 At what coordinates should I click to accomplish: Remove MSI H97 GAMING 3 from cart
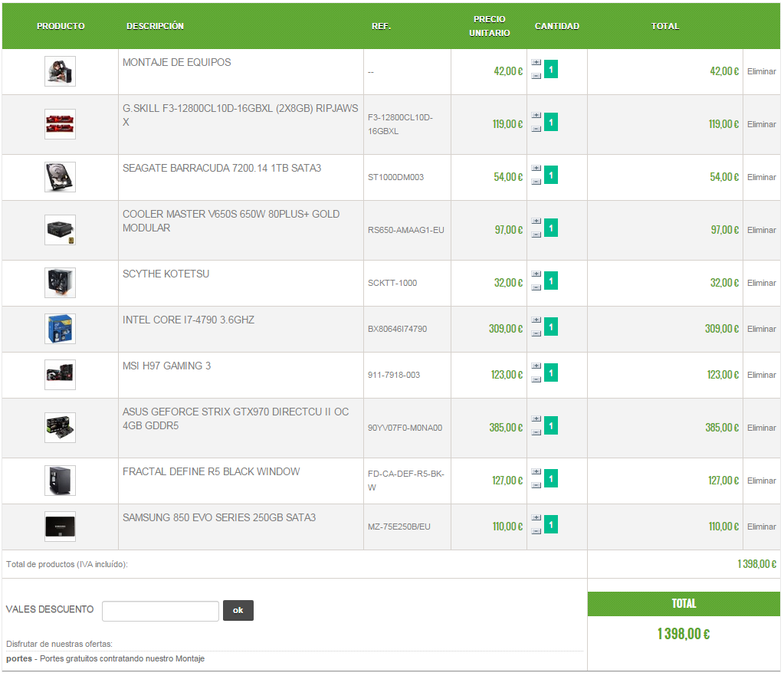point(762,376)
